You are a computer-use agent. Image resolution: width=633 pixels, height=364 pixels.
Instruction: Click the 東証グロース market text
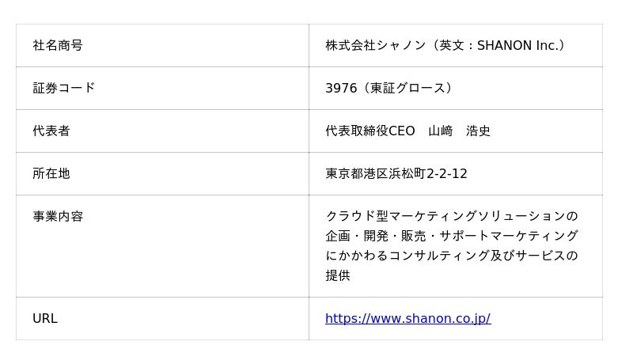click(408, 89)
